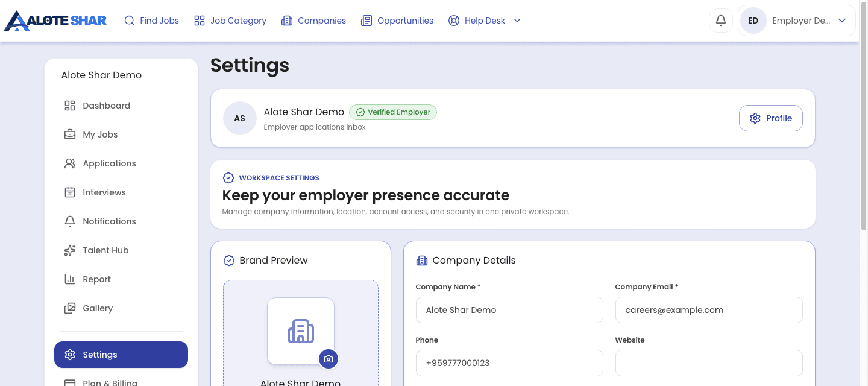Click the Settings gear icon in sidebar
Viewport: 868px width, 386px height.
[70, 355]
